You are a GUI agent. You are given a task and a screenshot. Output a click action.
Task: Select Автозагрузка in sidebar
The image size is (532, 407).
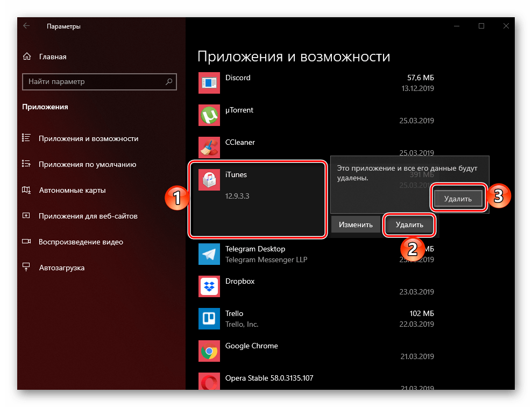[x=61, y=268]
